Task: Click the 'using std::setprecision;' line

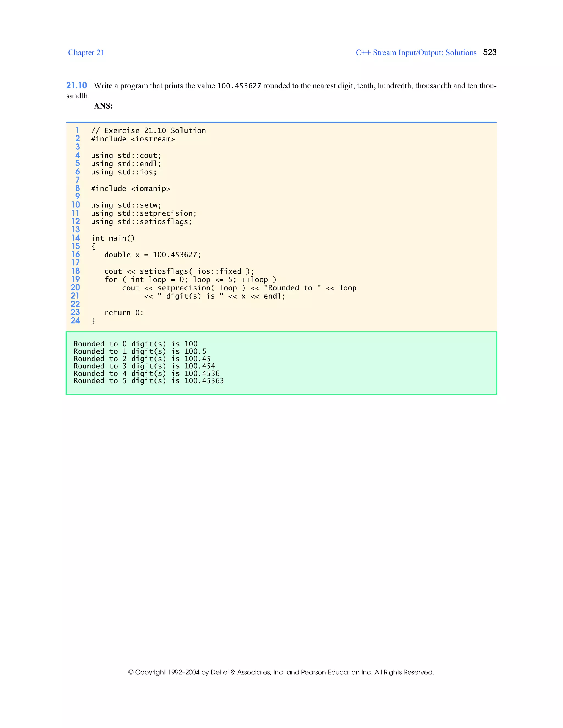Action: [144, 214]
